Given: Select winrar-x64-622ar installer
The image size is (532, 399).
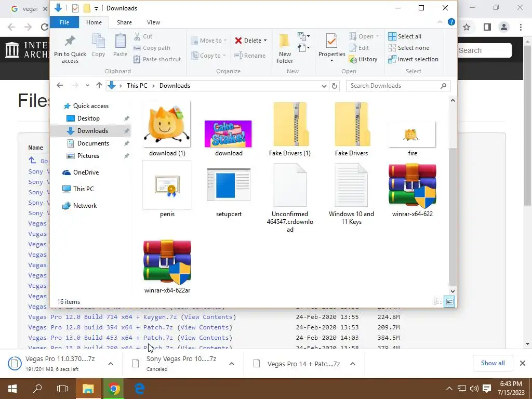Looking at the screenshot, I should [x=167, y=267].
